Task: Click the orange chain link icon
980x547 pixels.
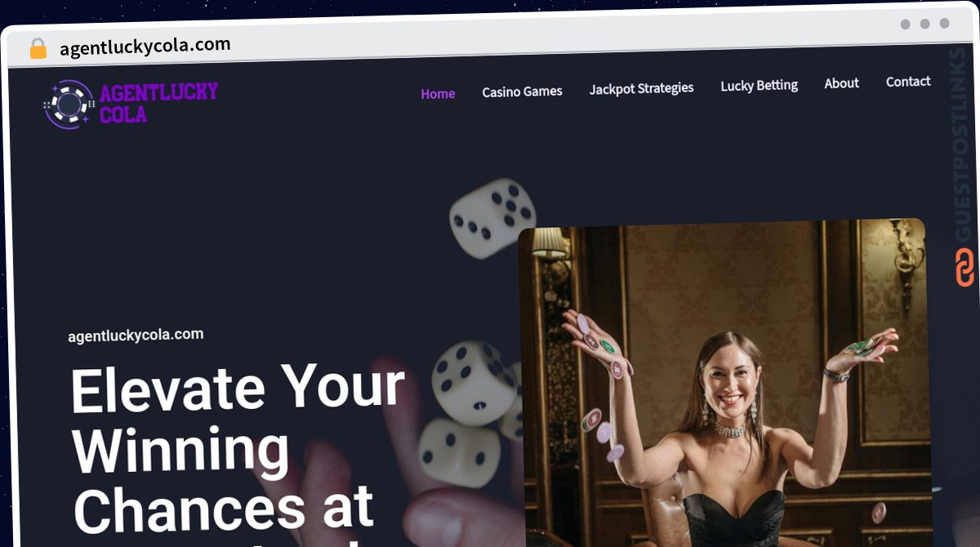Action: (x=964, y=267)
